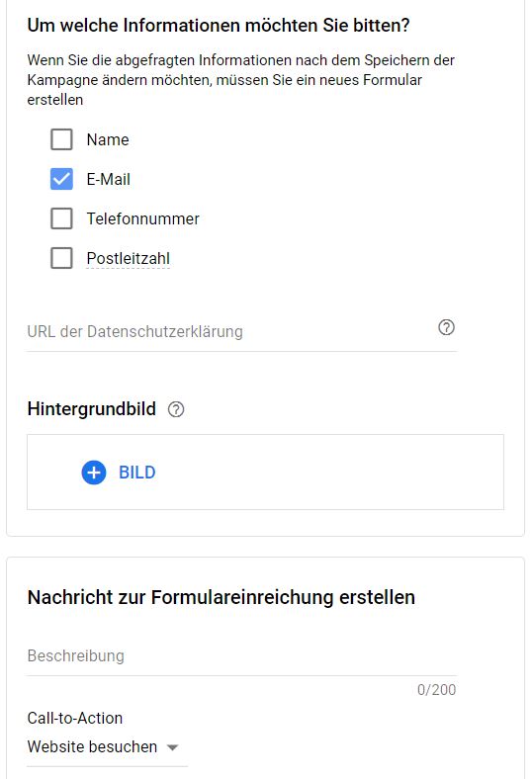The width and height of the screenshot is (532, 779).
Task: Click heading Nachricht zur Formulareinreichung erstellen
Action: 222,597
